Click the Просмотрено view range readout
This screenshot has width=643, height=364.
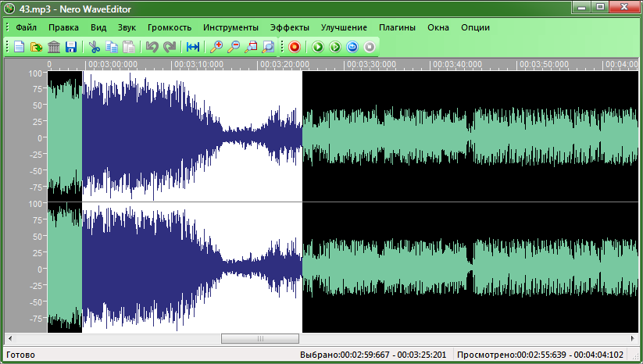[540, 355]
